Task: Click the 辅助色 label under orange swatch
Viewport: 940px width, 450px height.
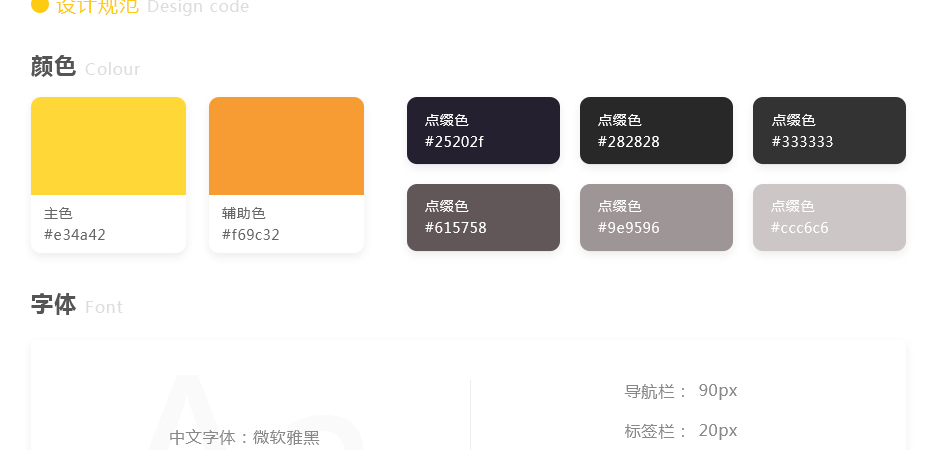Action: click(243, 213)
